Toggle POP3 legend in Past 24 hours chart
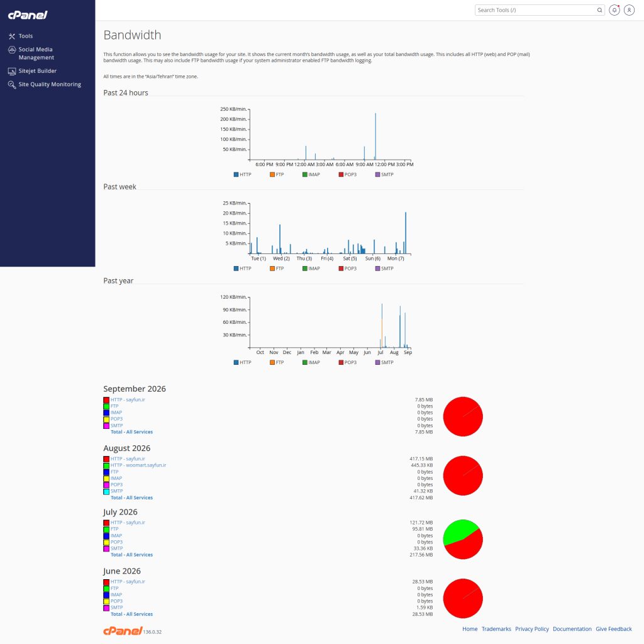 point(347,175)
